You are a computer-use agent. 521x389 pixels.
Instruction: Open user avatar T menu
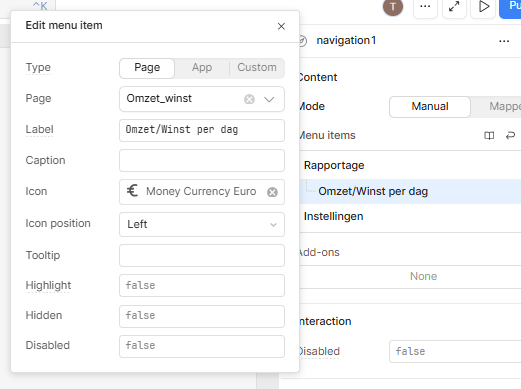pyautogui.click(x=393, y=7)
